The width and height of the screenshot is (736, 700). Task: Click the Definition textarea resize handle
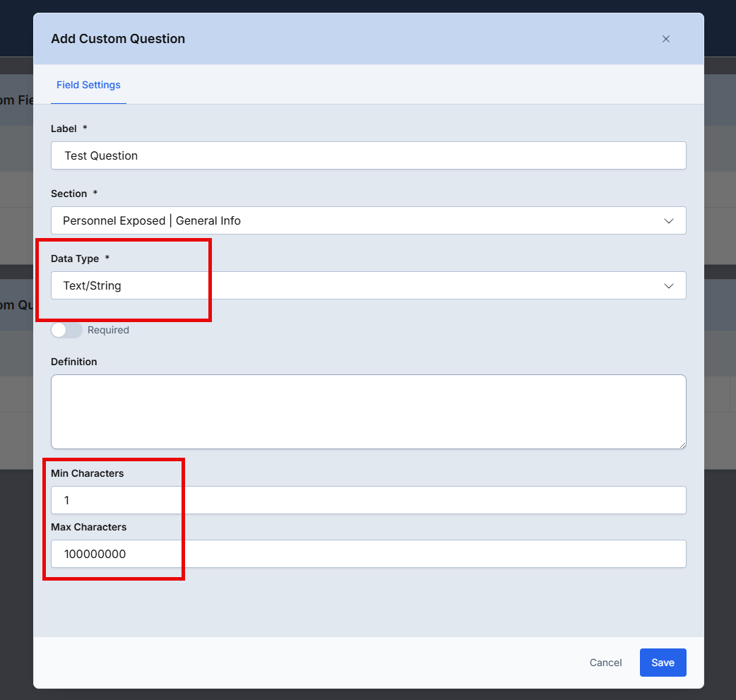pos(682,445)
